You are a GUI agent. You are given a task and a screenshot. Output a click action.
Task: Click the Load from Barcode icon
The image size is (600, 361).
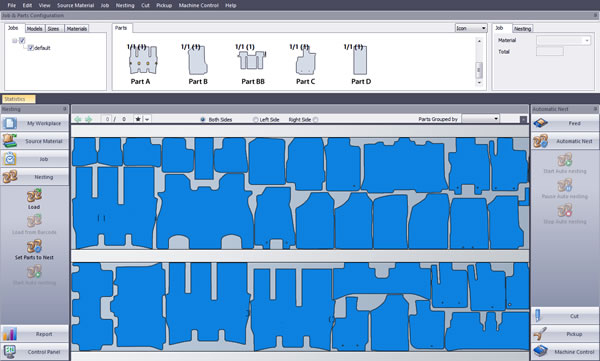click(34, 221)
